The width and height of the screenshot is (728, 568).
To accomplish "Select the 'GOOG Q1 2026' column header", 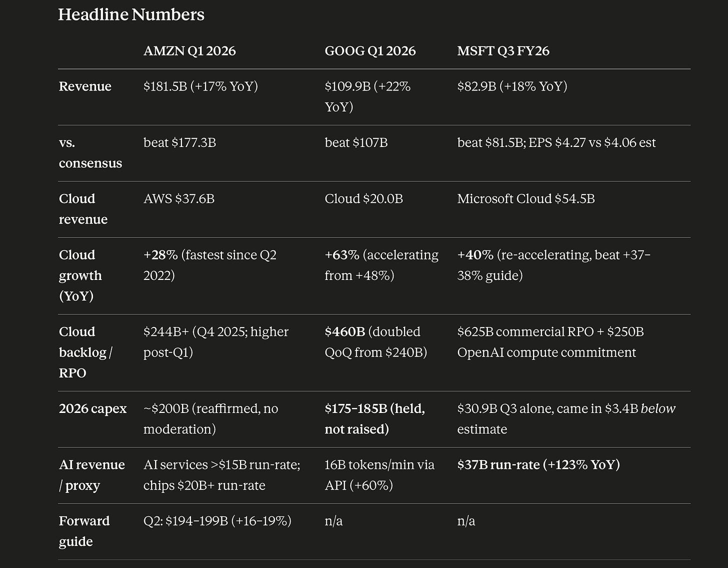I will point(370,51).
